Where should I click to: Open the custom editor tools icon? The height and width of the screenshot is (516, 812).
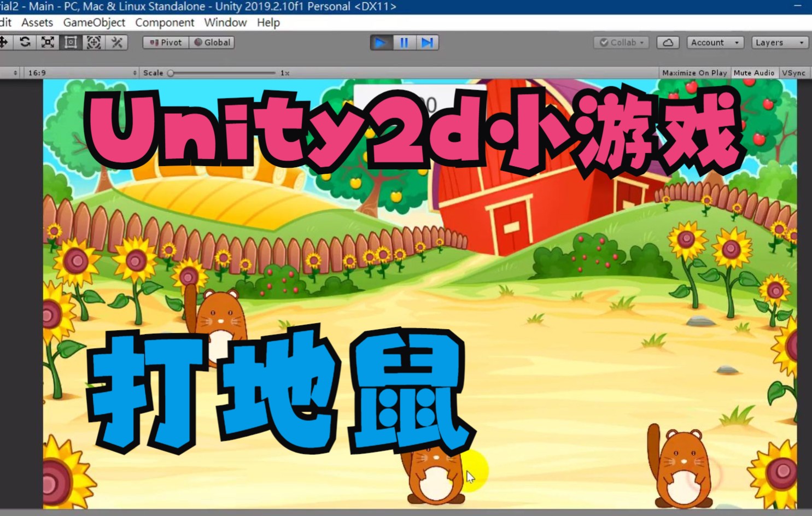(x=116, y=42)
